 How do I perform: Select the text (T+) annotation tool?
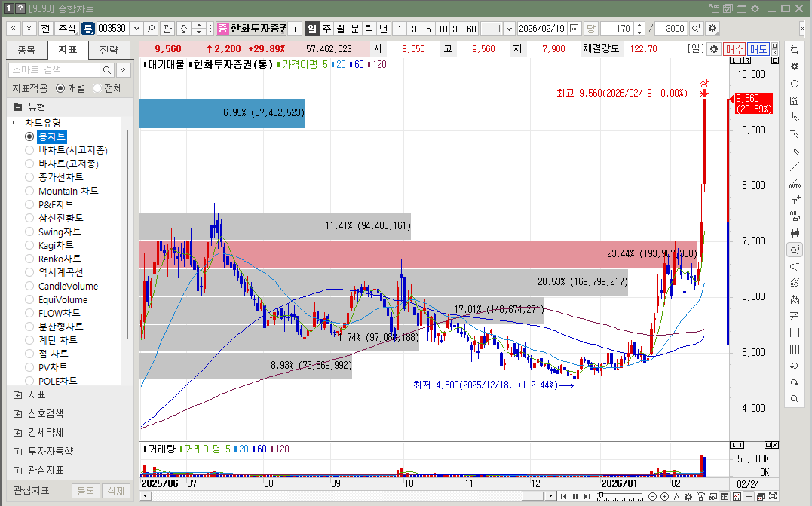[x=795, y=200]
